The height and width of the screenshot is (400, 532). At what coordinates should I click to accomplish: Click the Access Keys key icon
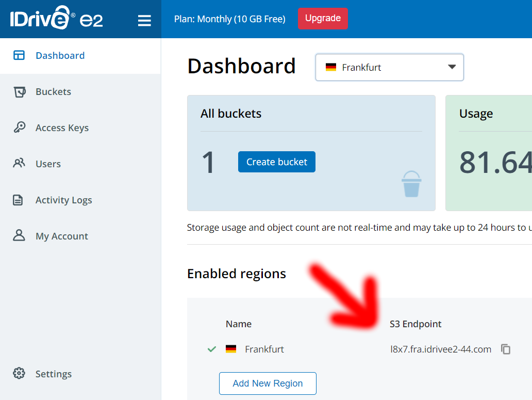19,127
